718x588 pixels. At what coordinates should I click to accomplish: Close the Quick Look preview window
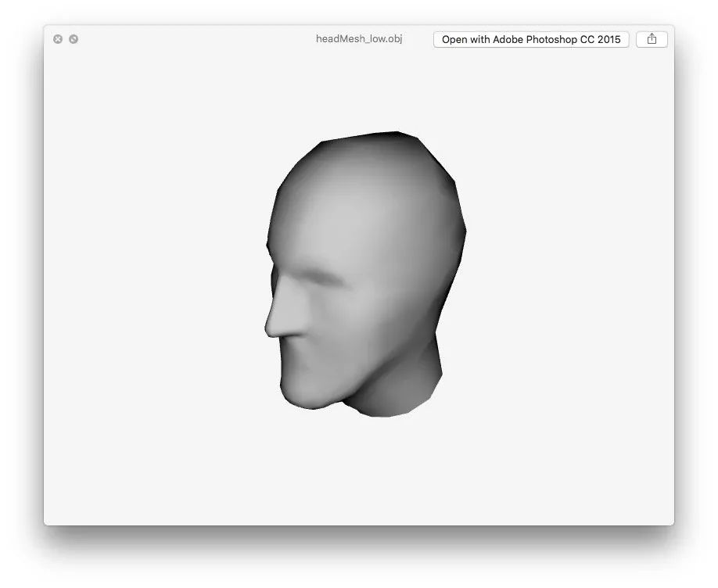pyautogui.click(x=58, y=39)
